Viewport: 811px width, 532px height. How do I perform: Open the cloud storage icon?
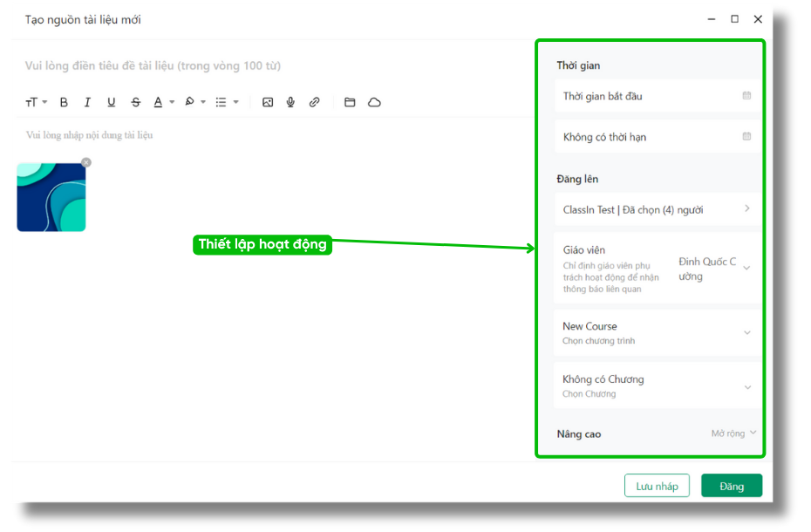pos(374,103)
